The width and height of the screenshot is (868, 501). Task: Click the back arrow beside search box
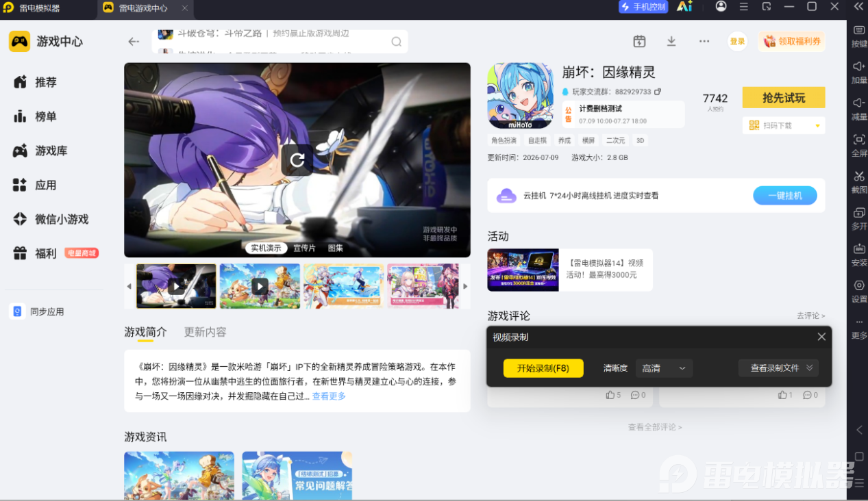pos(134,42)
